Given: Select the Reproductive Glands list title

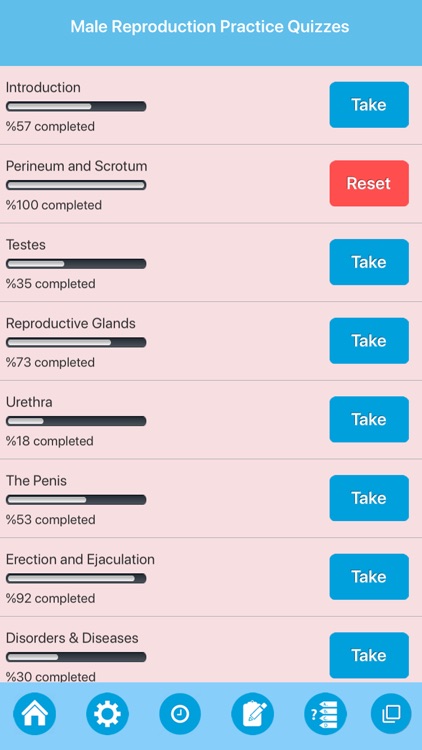Looking at the screenshot, I should (71, 323).
